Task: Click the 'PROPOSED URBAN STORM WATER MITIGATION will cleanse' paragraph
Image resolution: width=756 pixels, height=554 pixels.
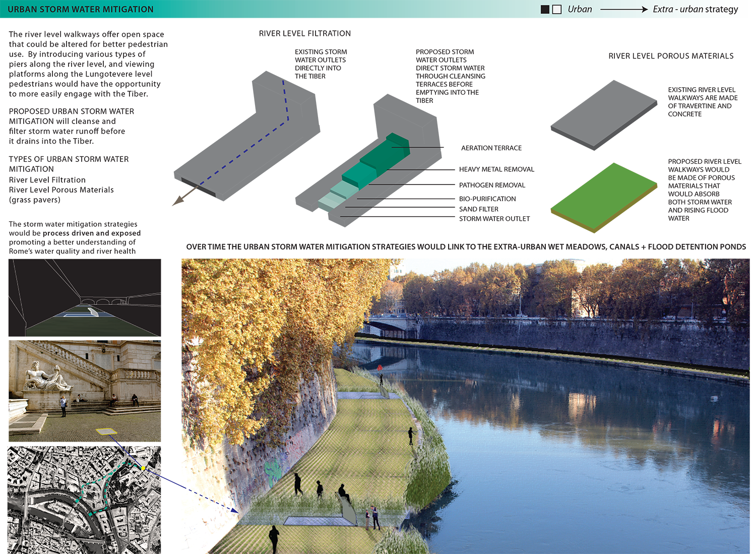Action: click(x=72, y=126)
